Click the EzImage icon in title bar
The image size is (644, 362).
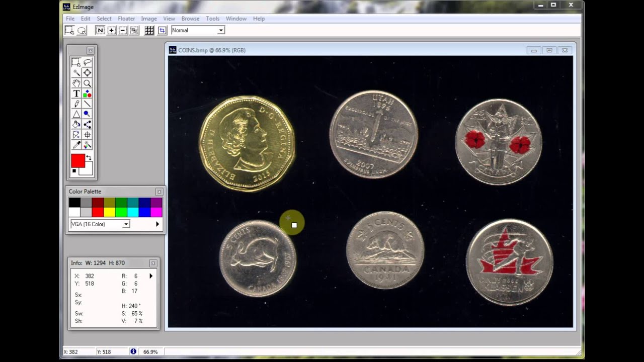(x=66, y=7)
